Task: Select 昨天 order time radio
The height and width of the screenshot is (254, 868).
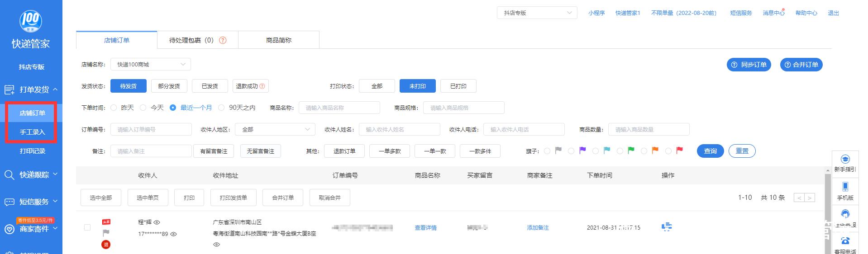Action: [x=114, y=108]
